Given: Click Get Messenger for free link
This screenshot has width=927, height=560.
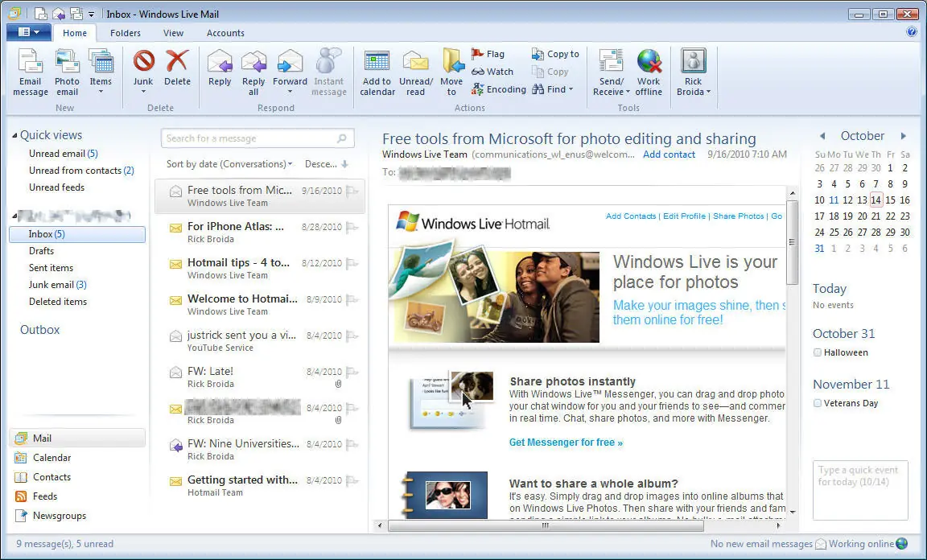Looking at the screenshot, I should [566, 443].
